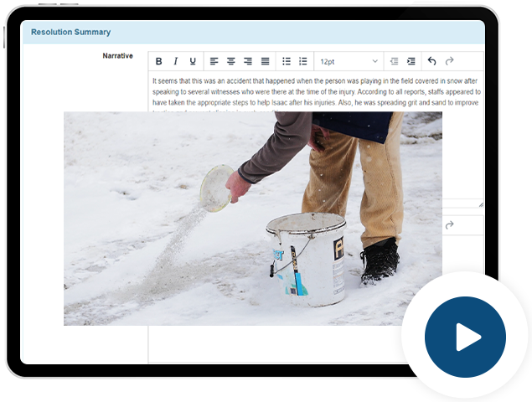Align text right
The image size is (532, 402).
tap(248, 61)
